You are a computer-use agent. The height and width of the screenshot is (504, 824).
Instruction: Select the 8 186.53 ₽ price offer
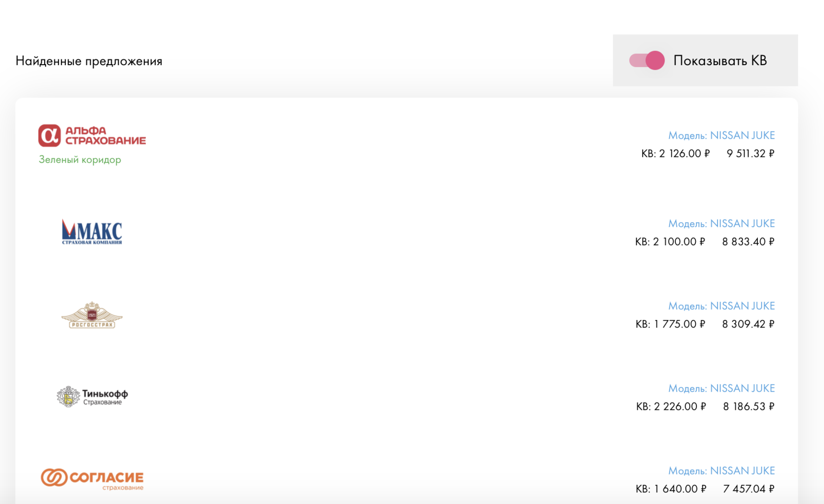[749, 406]
